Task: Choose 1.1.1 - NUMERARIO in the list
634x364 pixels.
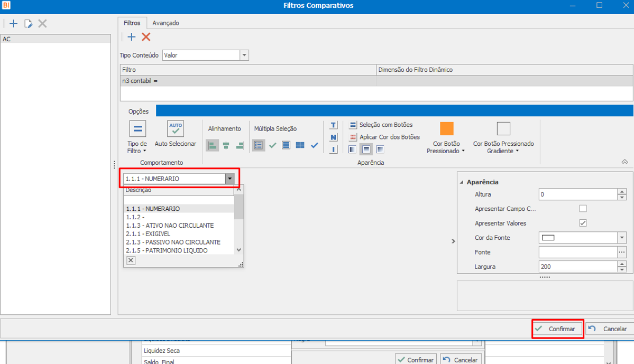Action: click(179, 209)
